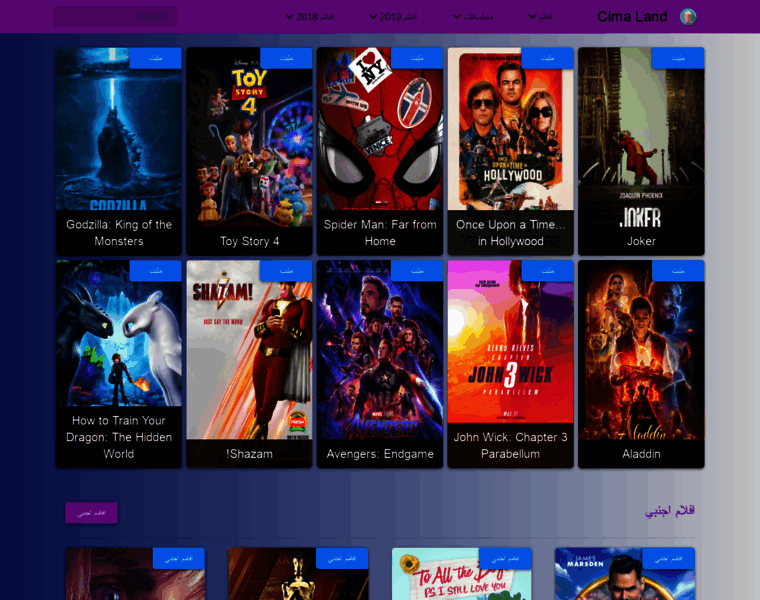760x600 pixels.
Task: Click the blue badge on Toy Story 4 card
Action: pos(286,58)
